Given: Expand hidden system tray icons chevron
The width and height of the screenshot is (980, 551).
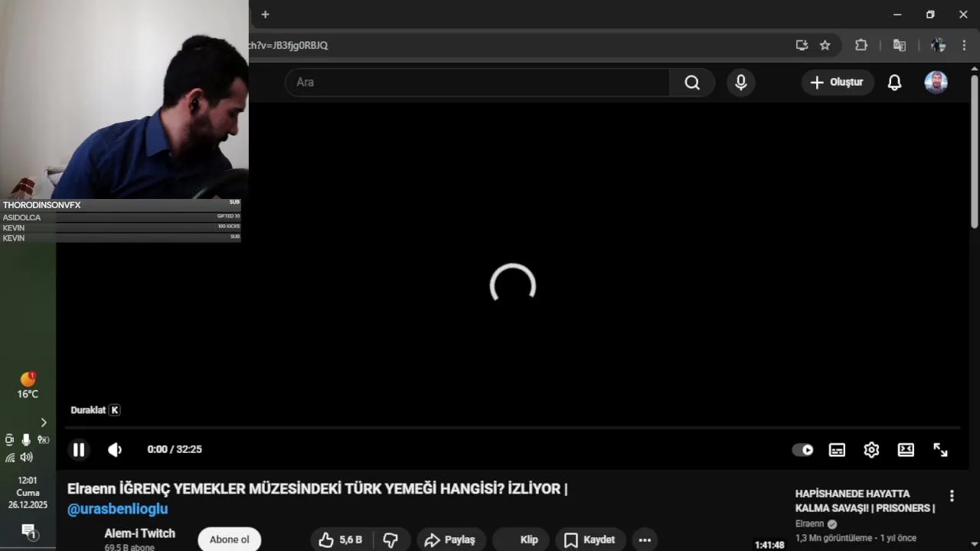Looking at the screenshot, I should [x=44, y=422].
